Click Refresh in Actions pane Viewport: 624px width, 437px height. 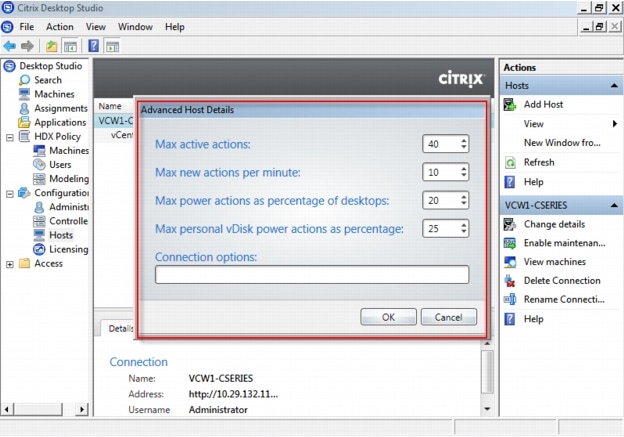click(539, 162)
